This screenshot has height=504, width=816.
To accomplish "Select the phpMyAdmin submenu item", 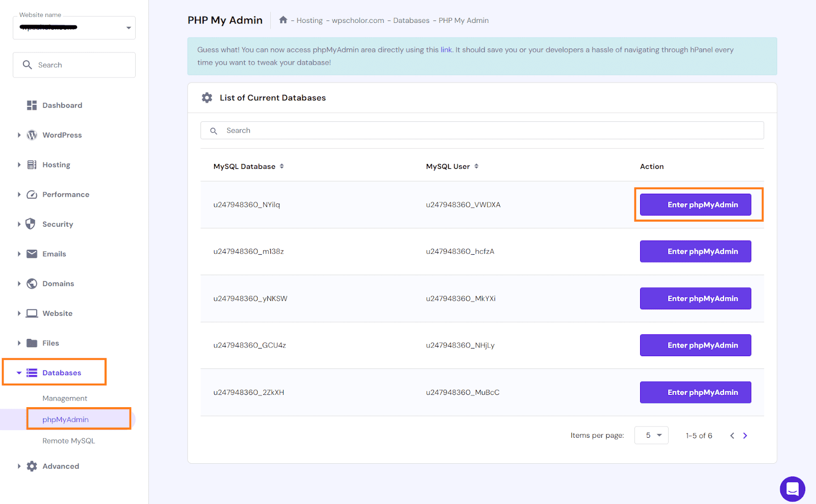I will [x=65, y=419].
